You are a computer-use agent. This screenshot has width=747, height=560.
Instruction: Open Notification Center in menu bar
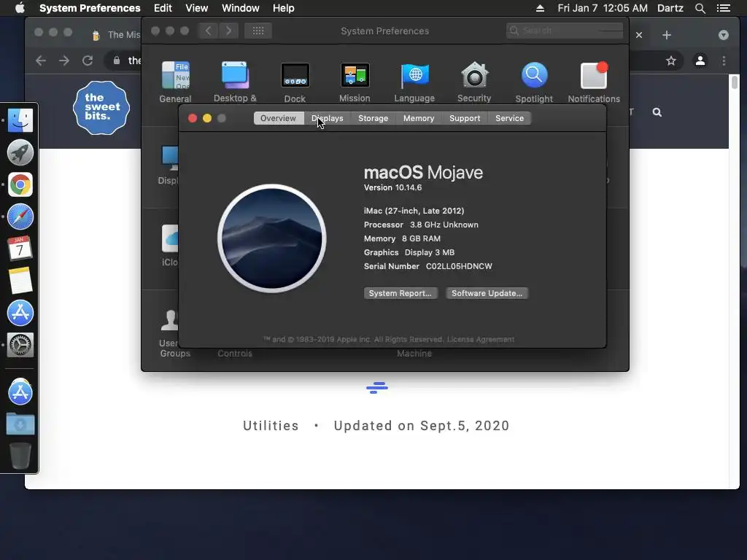click(723, 8)
